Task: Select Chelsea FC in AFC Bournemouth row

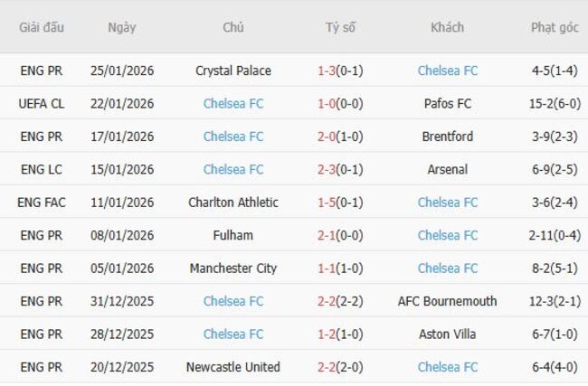Action: click(233, 301)
